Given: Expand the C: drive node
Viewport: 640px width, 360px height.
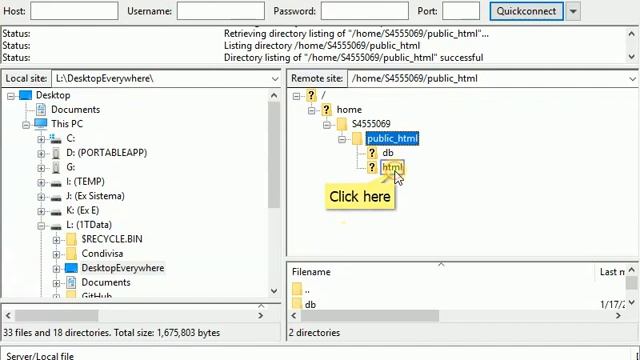Looking at the screenshot, I should click(41, 139).
